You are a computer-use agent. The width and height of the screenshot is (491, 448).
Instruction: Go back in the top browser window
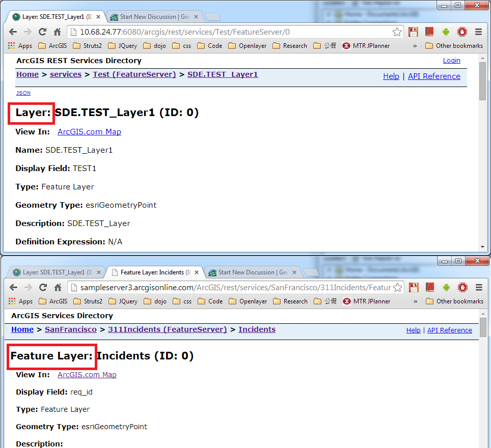click(13, 32)
